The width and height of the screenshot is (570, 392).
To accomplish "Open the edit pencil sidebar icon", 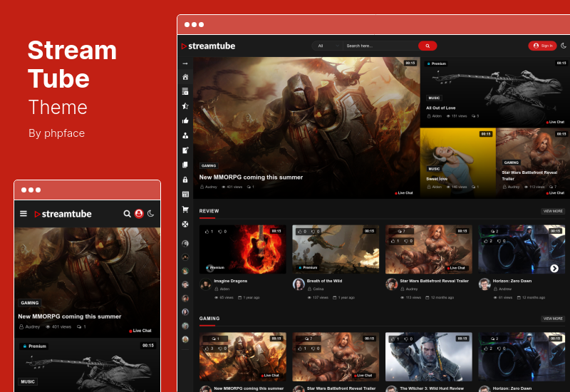I will coord(185,150).
